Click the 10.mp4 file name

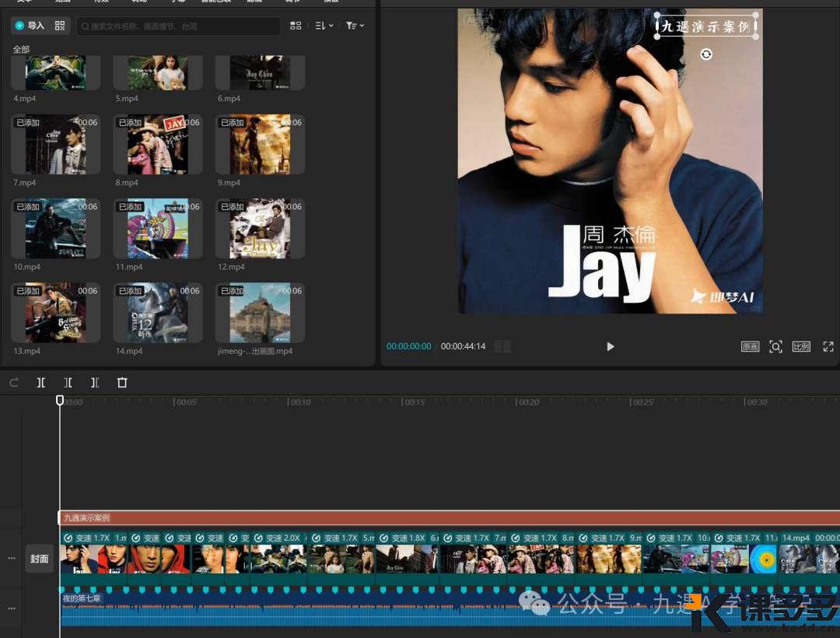click(26, 267)
